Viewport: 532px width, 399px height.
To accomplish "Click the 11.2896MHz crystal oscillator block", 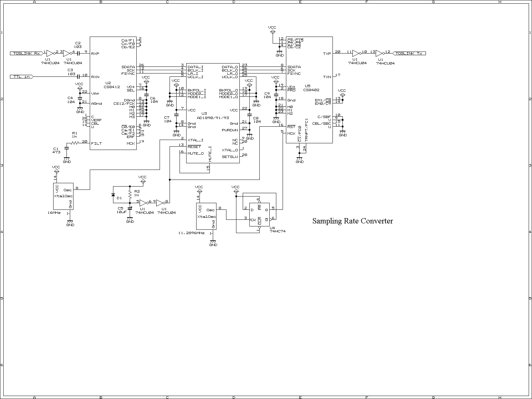I will pyautogui.click(x=206, y=216).
